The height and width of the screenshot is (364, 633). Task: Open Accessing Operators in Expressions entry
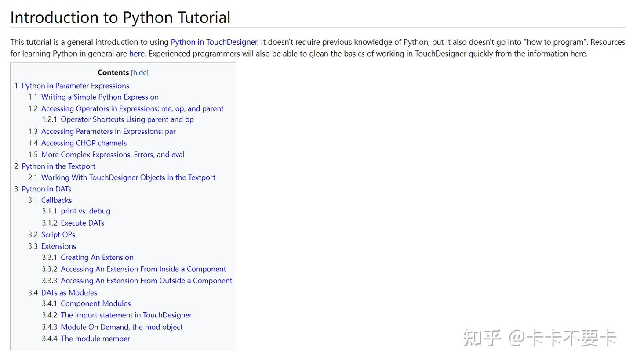pos(132,108)
